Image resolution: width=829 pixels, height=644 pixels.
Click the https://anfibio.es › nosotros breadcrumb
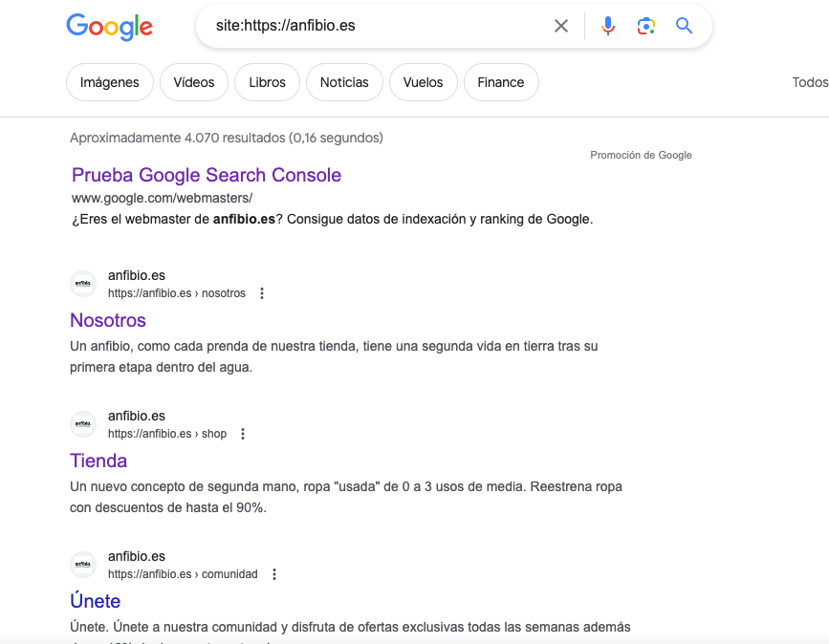[177, 293]
